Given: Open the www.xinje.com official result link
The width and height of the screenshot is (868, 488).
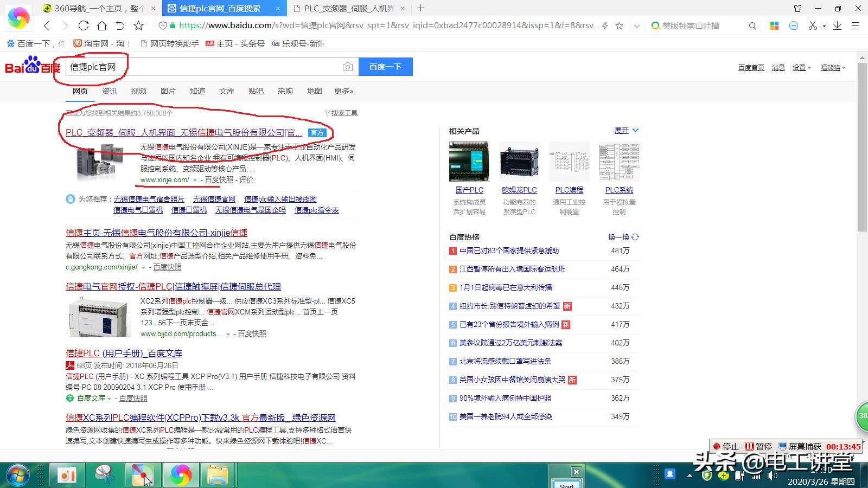Looking at the screenshot, I should pyautogui.click(x=164, y=180).
